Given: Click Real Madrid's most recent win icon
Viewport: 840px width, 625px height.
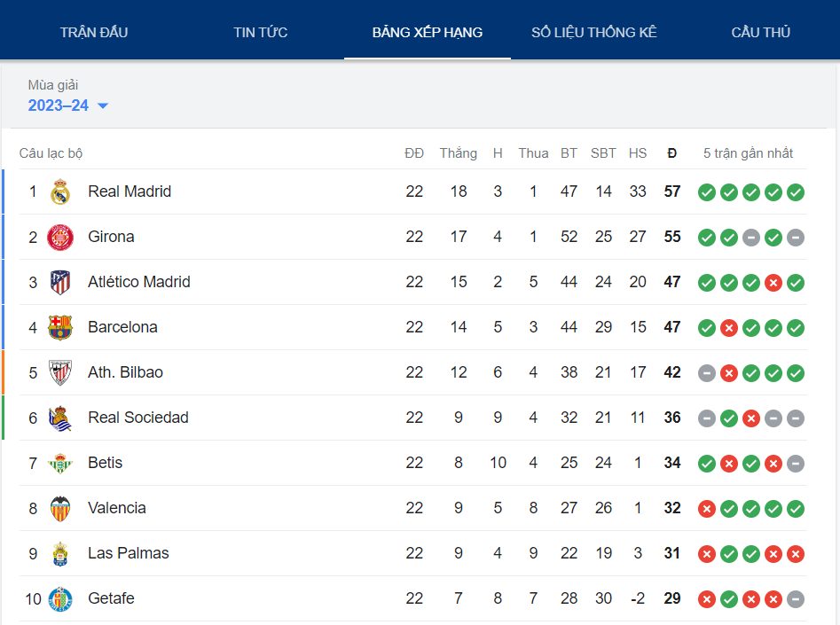Looking at the screenshot, I should coord(796,192).
